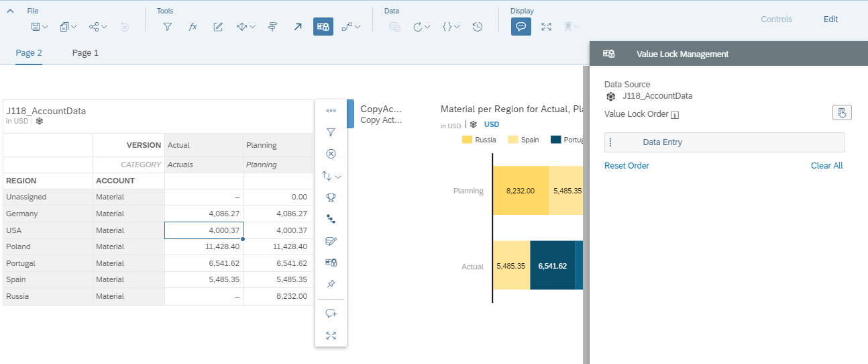Click the Actual 6,541.62 chart bar
Image resolution: width=868 pixels, height=364 pixels.
tap(552, 266)
